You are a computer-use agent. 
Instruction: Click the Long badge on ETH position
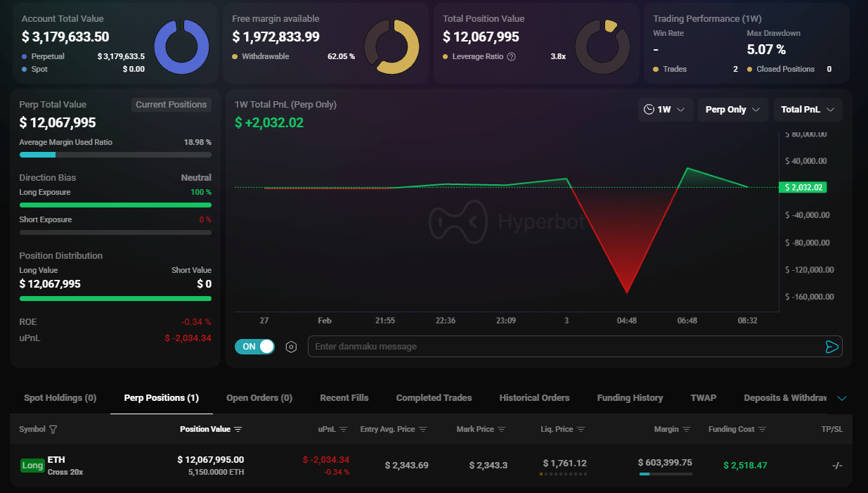[x=32, y=466]
